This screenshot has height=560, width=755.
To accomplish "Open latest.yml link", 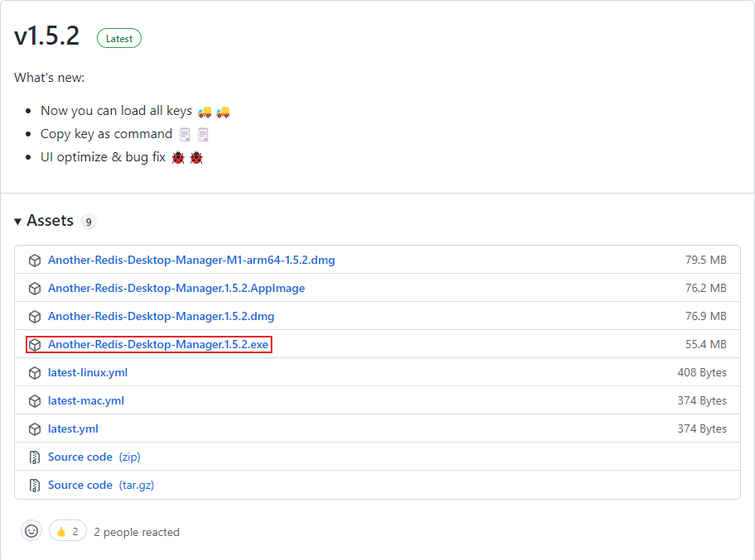I will coord(73,428).
